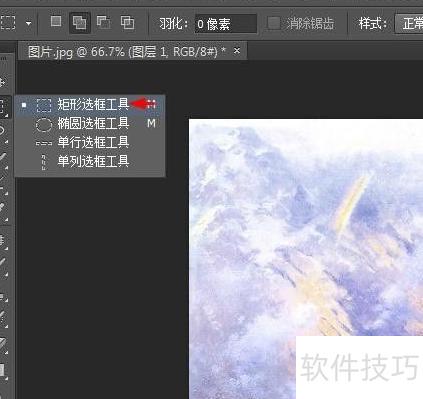The image size is (423, 399).
Task: Open the tool preset picker arrow
Action: [29, 23]
